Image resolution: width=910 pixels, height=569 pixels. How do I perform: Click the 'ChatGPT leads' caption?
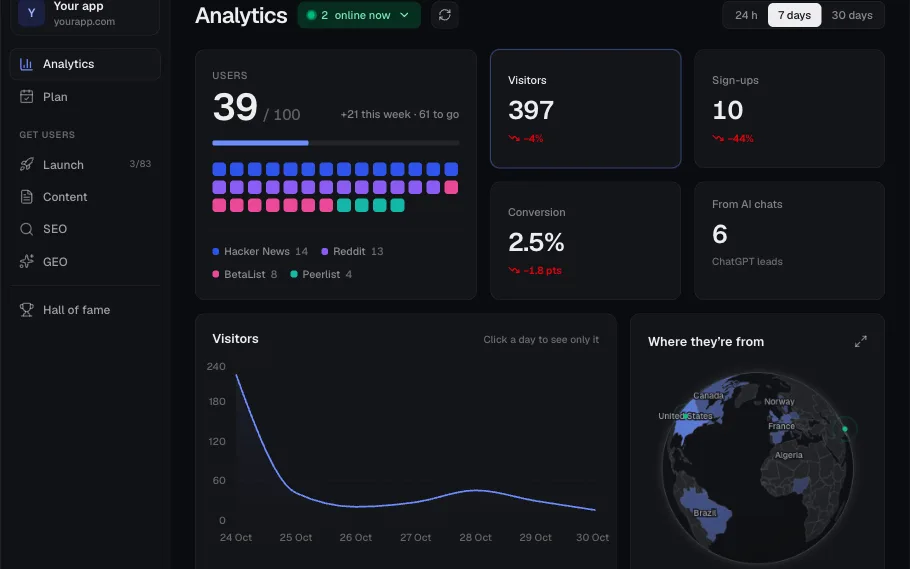(747, 261)
